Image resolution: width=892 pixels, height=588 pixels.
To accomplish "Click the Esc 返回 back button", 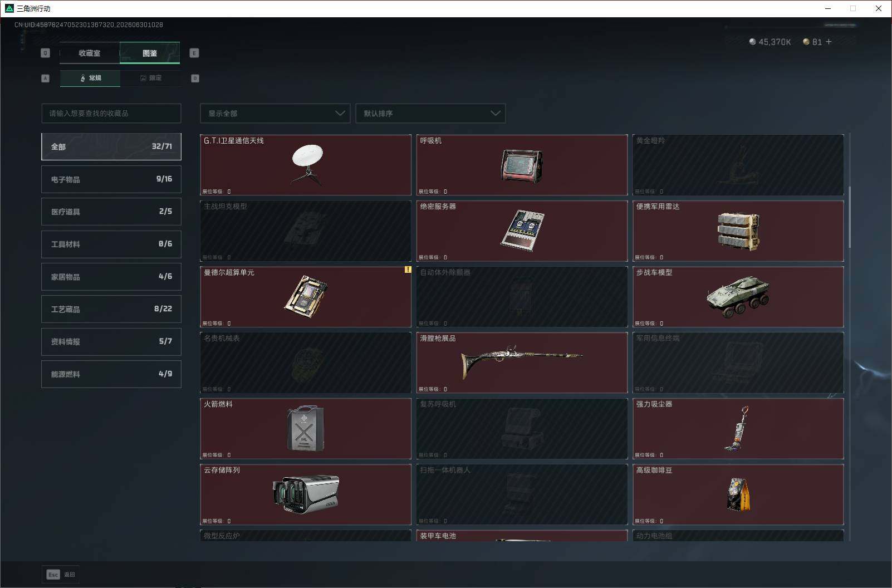I will tap(61, 574).
